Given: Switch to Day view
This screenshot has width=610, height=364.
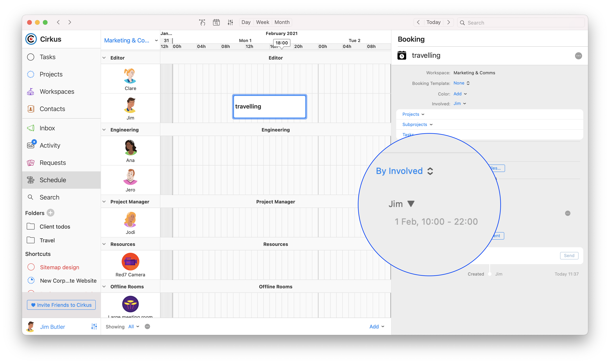Looking at the screenshot, I should click(246, 22).
